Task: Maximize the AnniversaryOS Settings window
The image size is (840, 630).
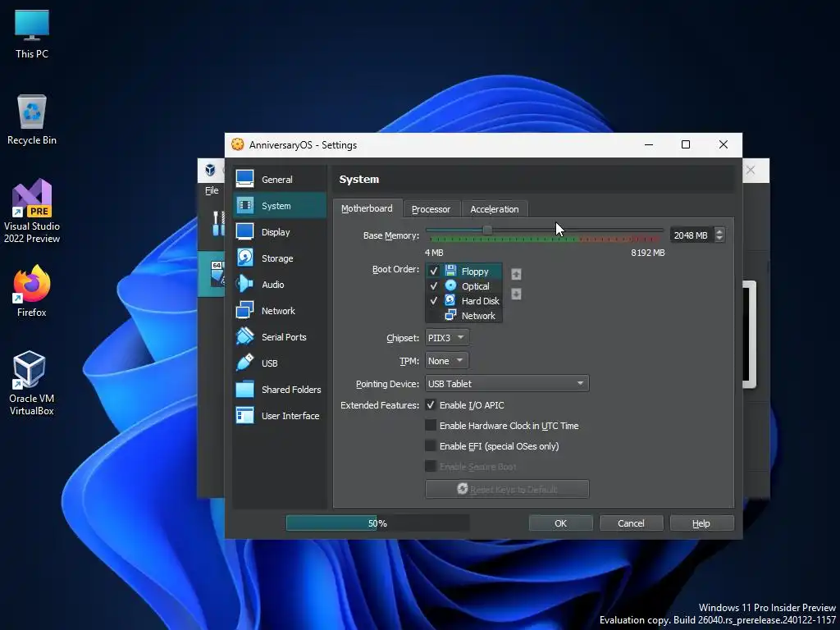Action: (685, 144)
